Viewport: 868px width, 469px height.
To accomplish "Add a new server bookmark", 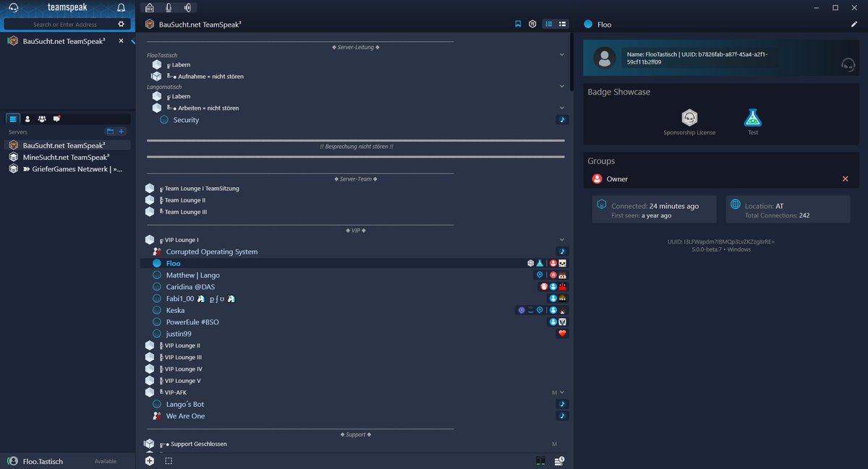I will coord(122,132).
